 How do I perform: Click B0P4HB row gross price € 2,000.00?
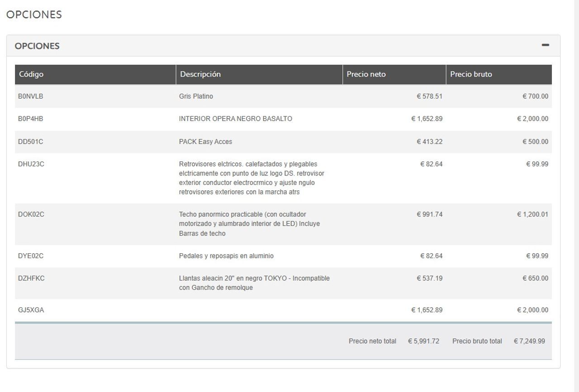532,118
